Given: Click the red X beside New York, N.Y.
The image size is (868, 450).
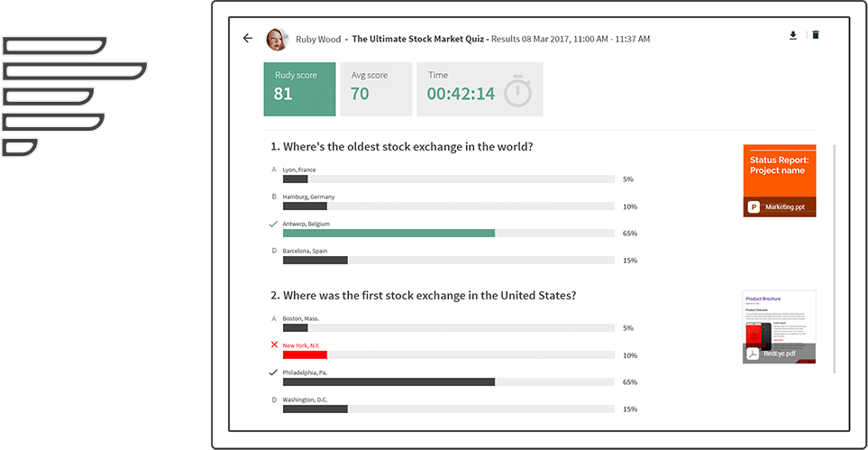Looking at the screenshot, I should (274, 344).
